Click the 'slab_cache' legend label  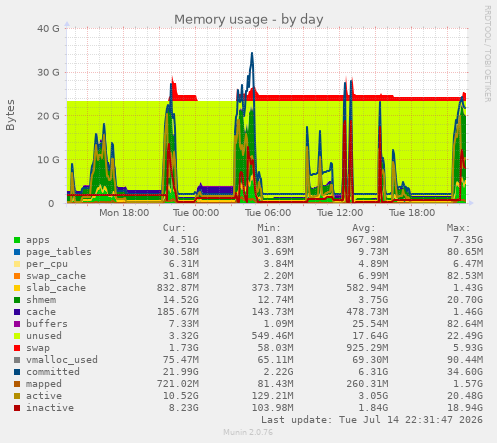56,288
